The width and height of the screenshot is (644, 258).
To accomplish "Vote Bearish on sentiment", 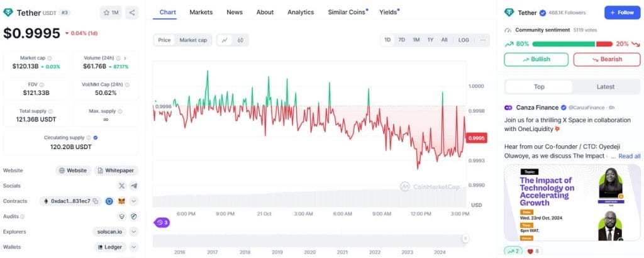I will pos(607,60).
